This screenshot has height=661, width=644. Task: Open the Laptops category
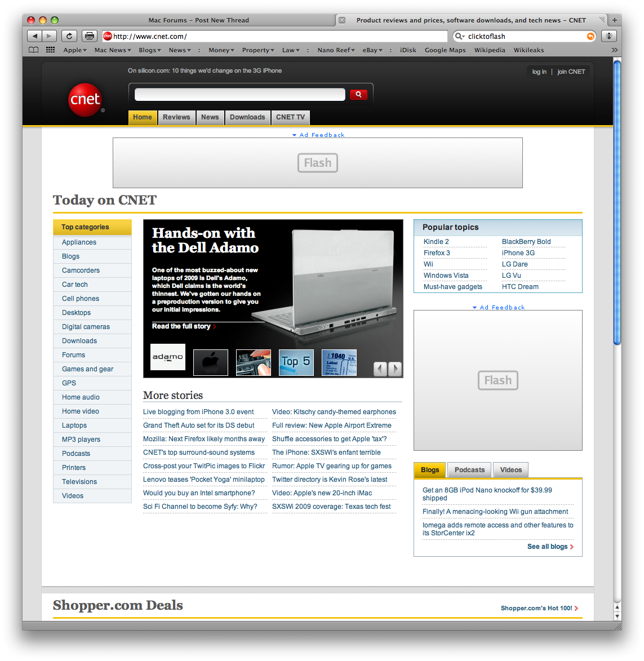tap(74, 425)
